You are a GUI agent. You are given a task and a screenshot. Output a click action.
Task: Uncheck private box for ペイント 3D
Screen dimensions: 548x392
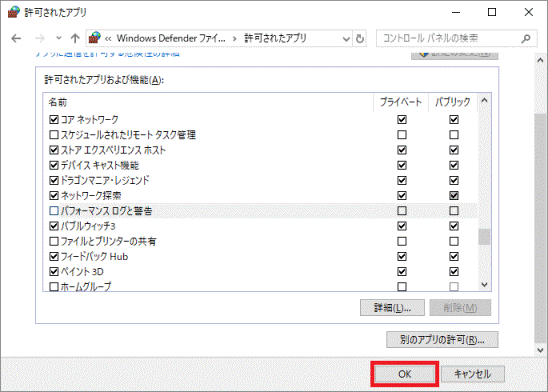pos(402,271)
